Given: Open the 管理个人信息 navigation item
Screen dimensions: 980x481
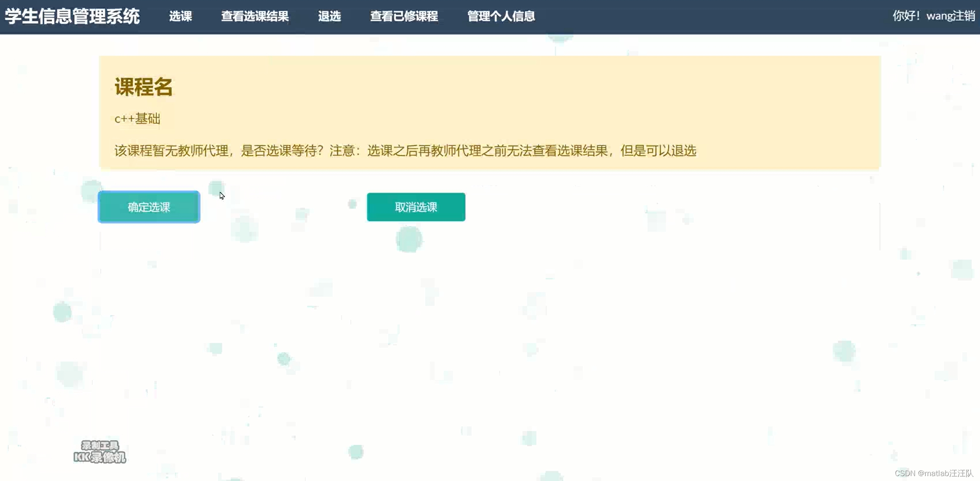Looking at the screenshot, I should (x=501, y=16).
